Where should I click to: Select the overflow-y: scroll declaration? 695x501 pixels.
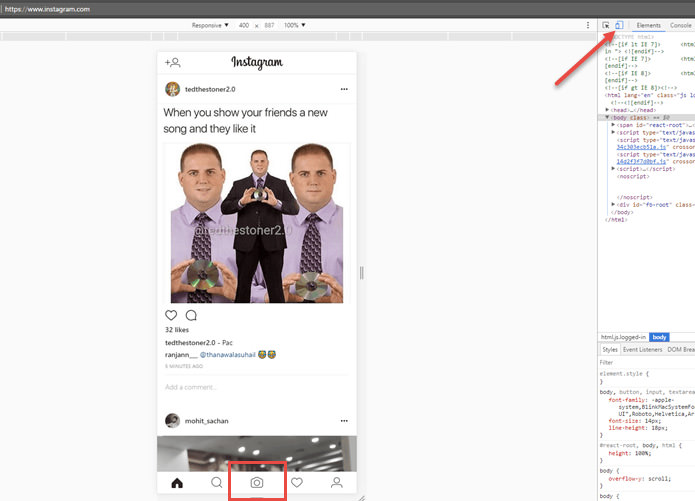pos(640,479)
